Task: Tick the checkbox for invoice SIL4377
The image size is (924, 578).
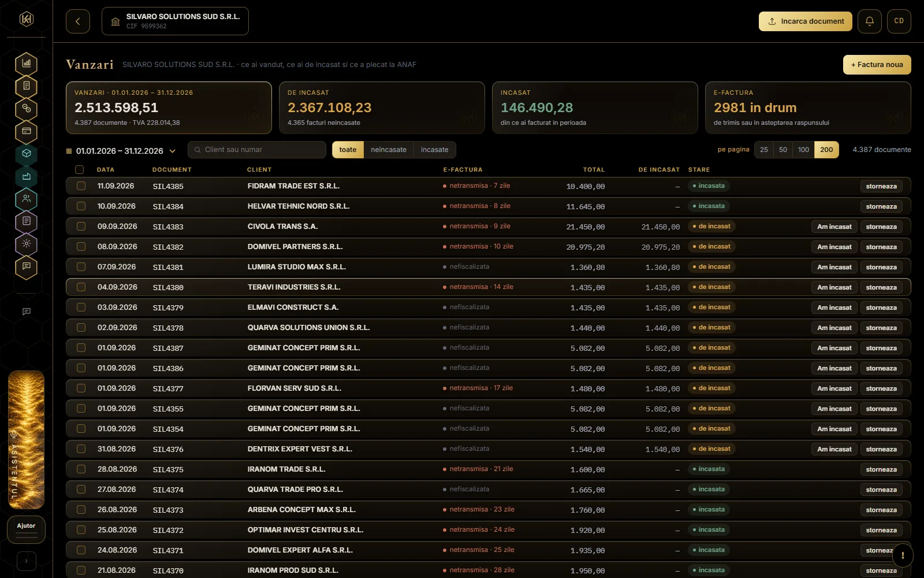Action: [x=81, y=388]
